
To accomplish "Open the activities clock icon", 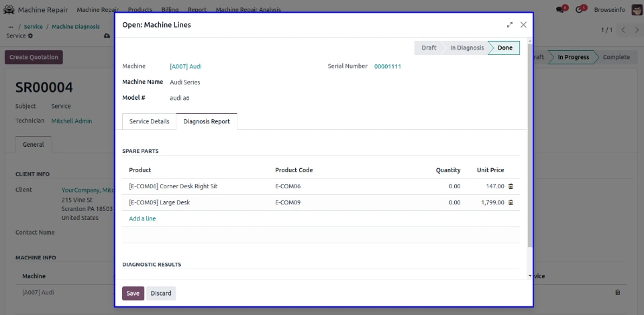I will point(580,10).
